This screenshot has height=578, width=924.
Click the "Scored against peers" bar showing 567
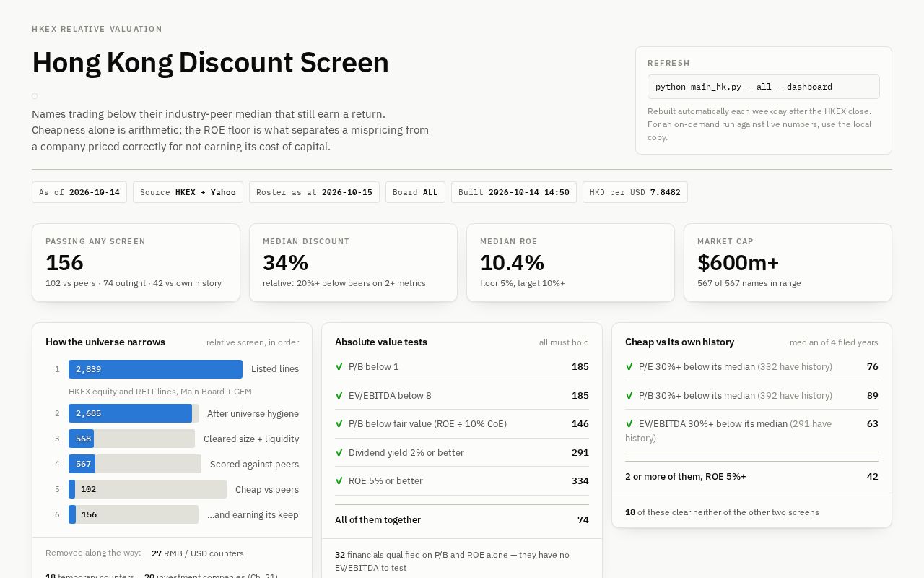tap(82, 464)
